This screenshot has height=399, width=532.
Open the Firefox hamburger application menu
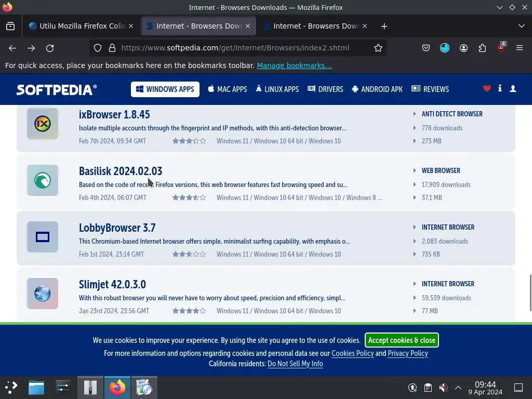tap(520, 48)
